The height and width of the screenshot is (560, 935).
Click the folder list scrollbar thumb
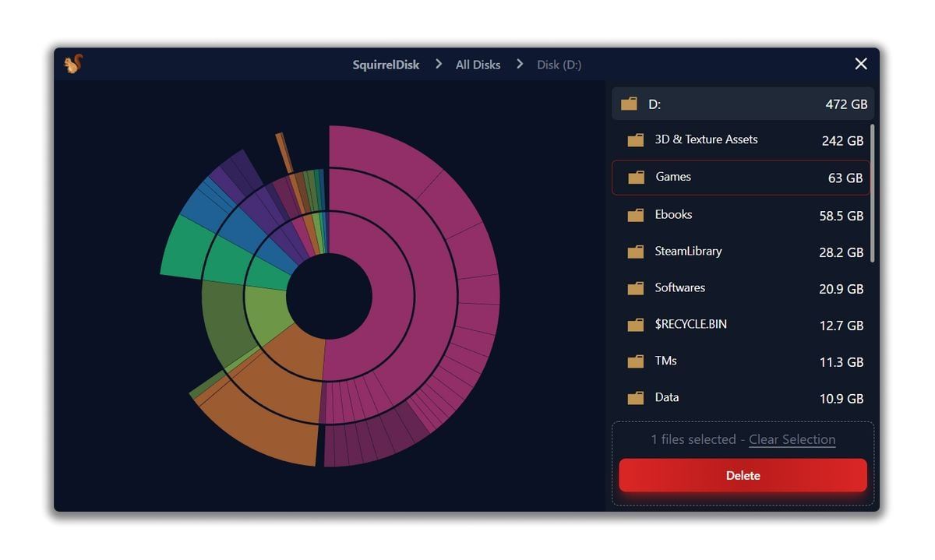tap(873, 193)
